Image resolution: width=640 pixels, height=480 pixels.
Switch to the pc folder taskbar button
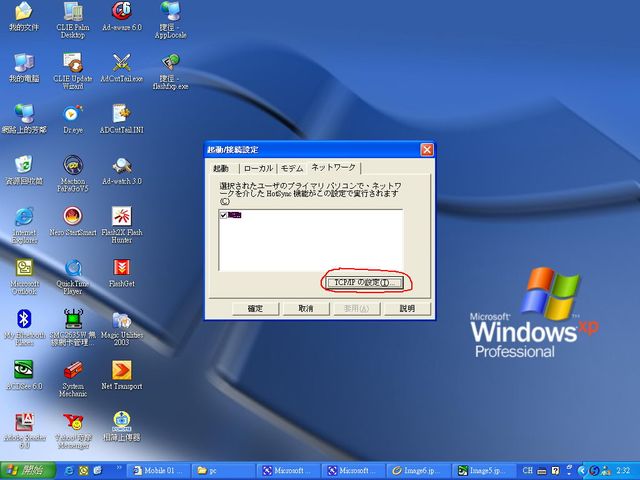pyautogui.click(x=224, y=471)
